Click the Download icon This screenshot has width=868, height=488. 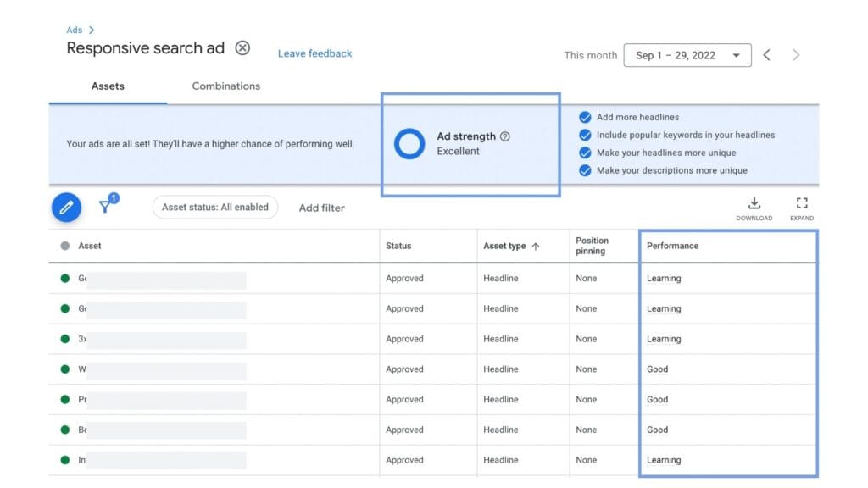click(x=754, y=203)
